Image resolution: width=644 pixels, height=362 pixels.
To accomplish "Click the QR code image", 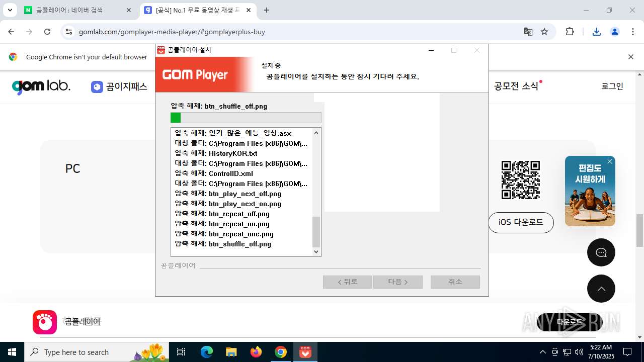I will (x=521, y=179).
